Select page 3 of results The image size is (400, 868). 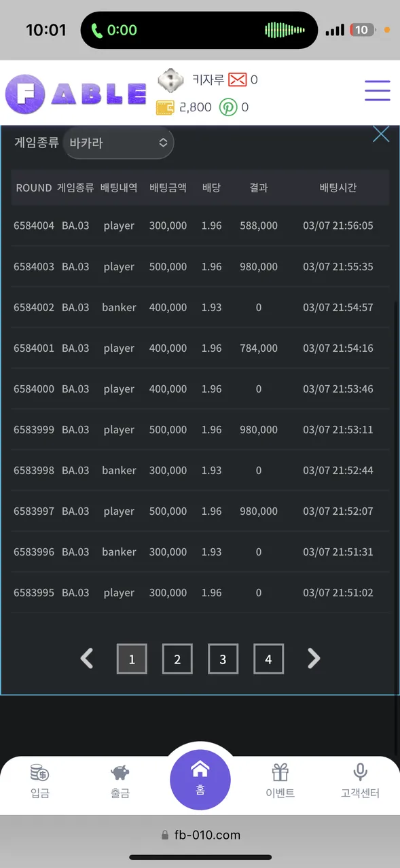223,659
